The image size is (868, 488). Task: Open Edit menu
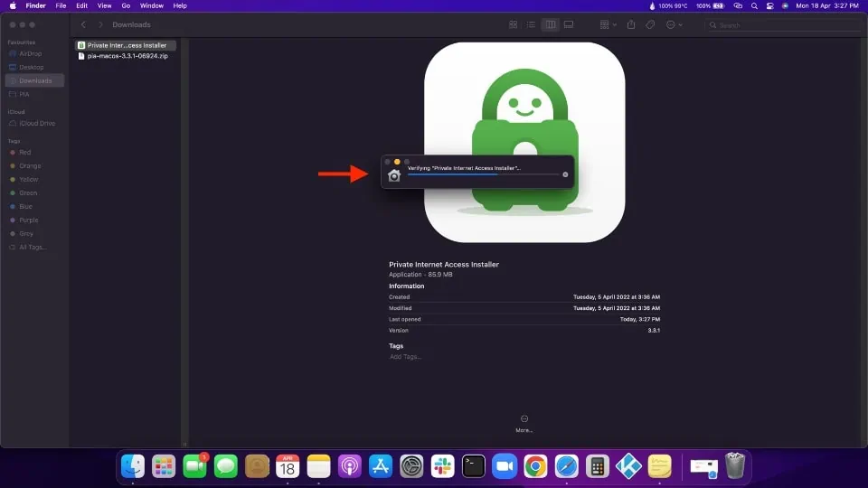pyautogui.click(x=82, y=5)
